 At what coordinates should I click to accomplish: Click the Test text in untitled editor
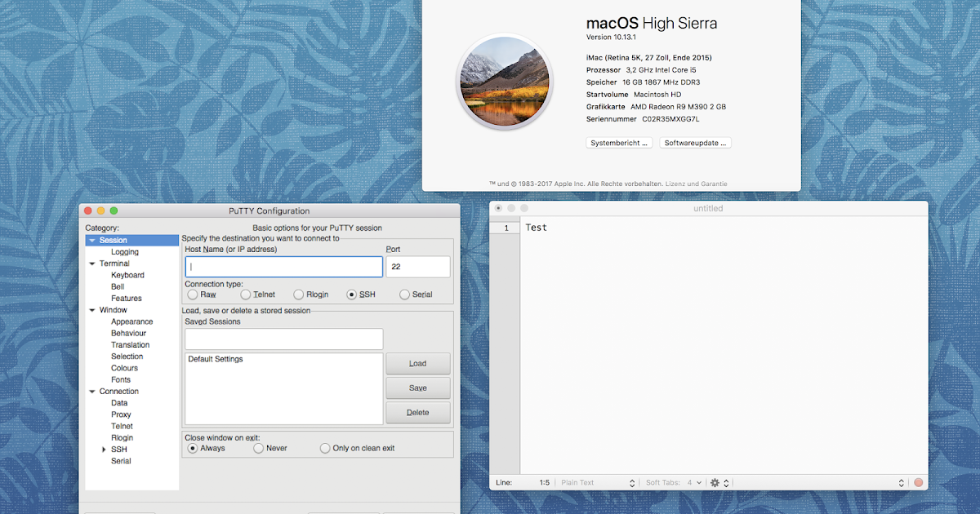(537, 228)
